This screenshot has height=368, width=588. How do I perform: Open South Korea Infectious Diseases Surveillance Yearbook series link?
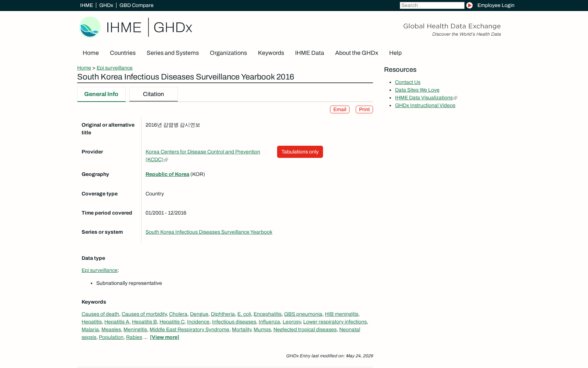pyautogui.click(x=209, y=232)
